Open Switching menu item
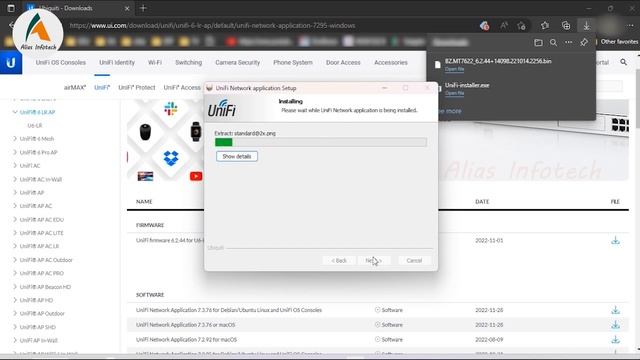Screen dimensions: 640x360 tap(189, 62)
